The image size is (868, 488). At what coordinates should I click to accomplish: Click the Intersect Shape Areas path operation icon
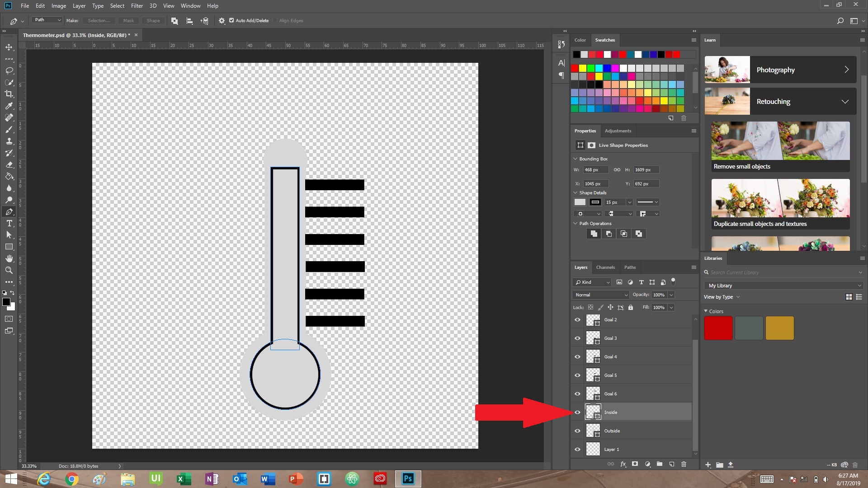tap(623, 234)
